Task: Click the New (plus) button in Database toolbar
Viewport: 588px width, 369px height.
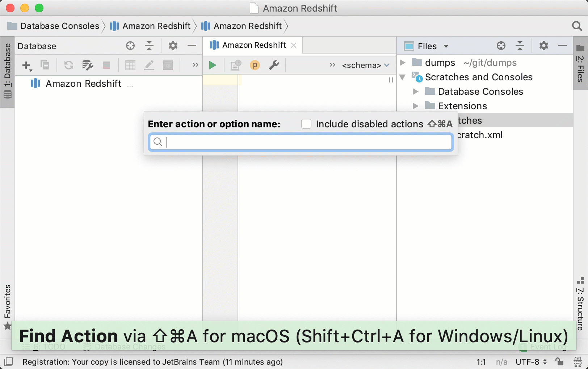Action: tap(27, 65)
